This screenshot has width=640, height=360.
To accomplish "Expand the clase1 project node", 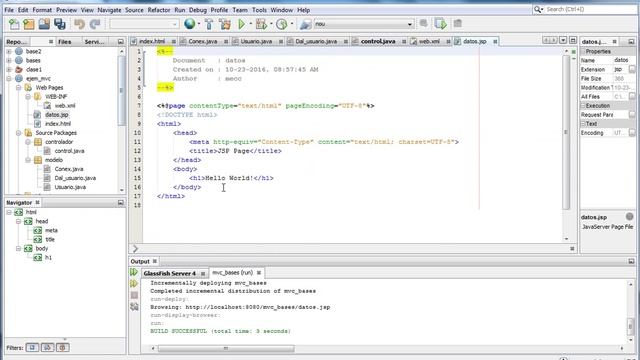I will coord(9,69).
